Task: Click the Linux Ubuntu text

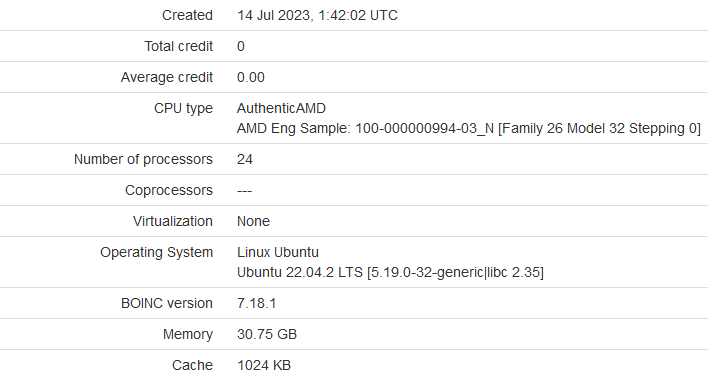Action: (x=278, y=252)
